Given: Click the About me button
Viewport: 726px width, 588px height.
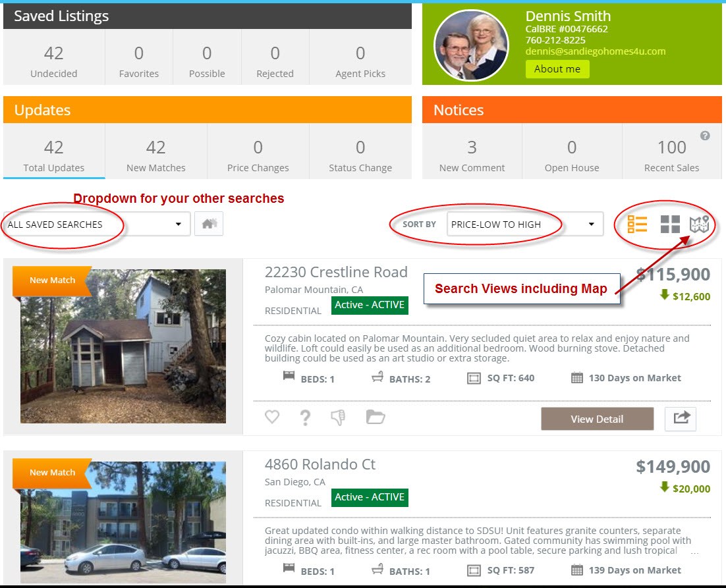Looking at the screenshot, I should tap(557, 69).
